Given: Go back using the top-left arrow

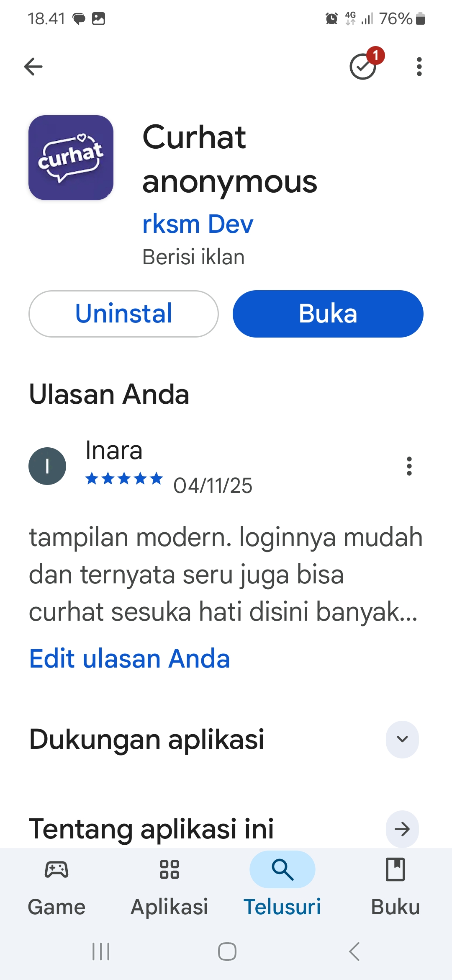Looking at the screenshot, I should pyautogui.click(x=33, y=67).
